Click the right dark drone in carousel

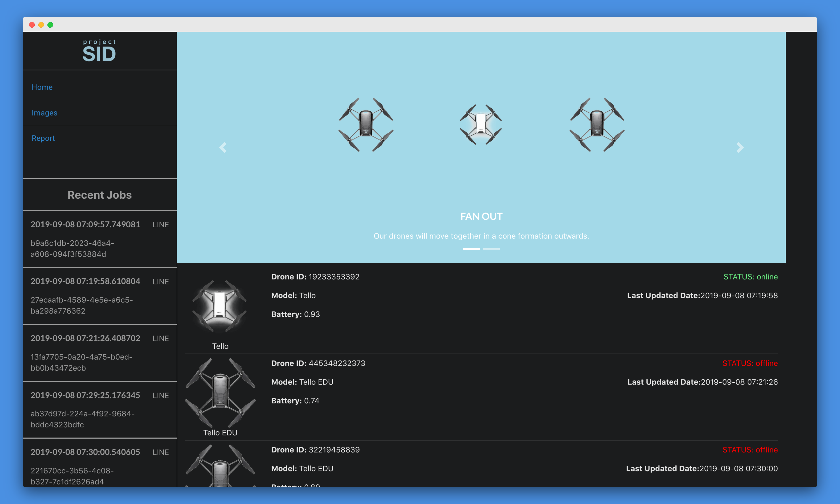[597, 125]
